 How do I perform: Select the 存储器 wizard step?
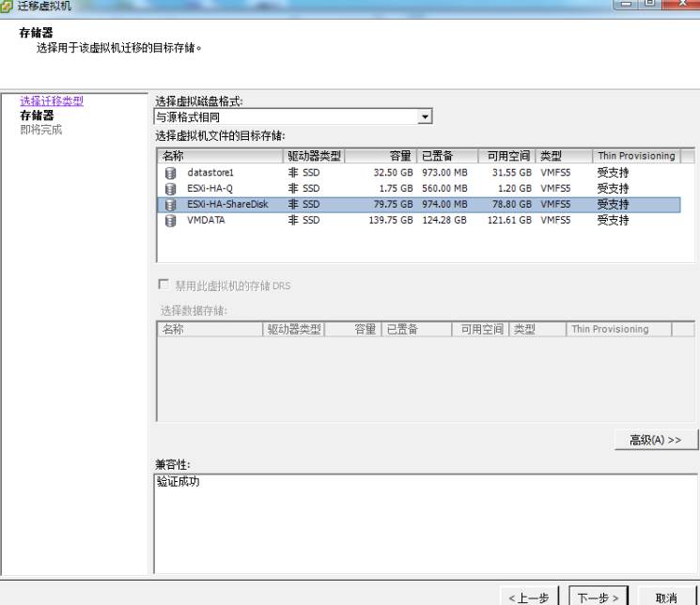coord(37,116)
